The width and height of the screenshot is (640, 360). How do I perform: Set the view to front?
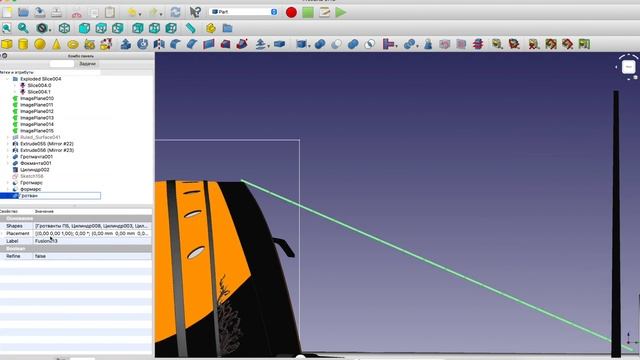[84, 28]
